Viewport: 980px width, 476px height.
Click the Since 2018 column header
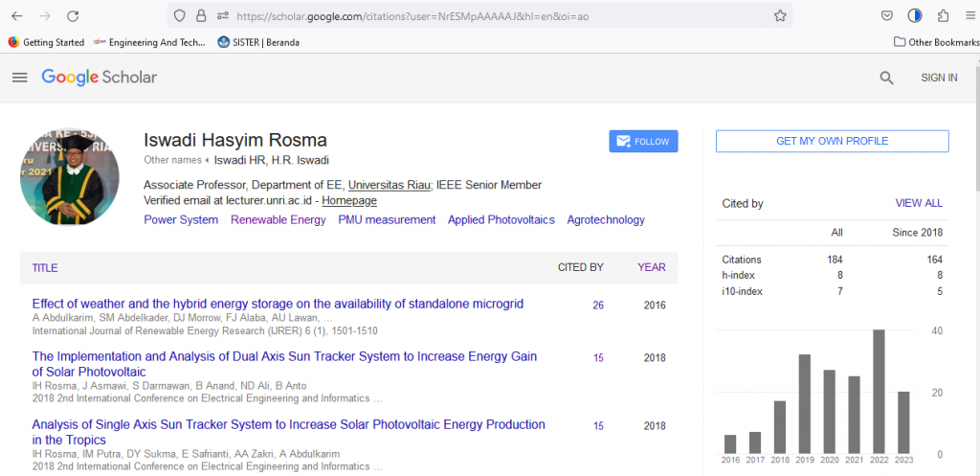pos(917,233)
